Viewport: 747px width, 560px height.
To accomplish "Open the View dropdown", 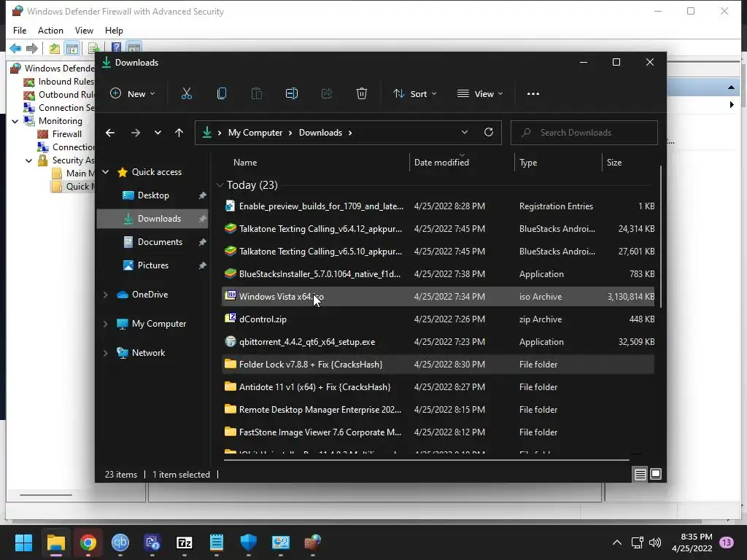I will [x=480, y=94].
